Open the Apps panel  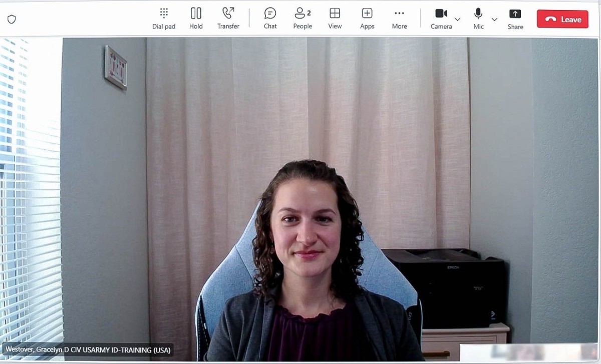367,19
